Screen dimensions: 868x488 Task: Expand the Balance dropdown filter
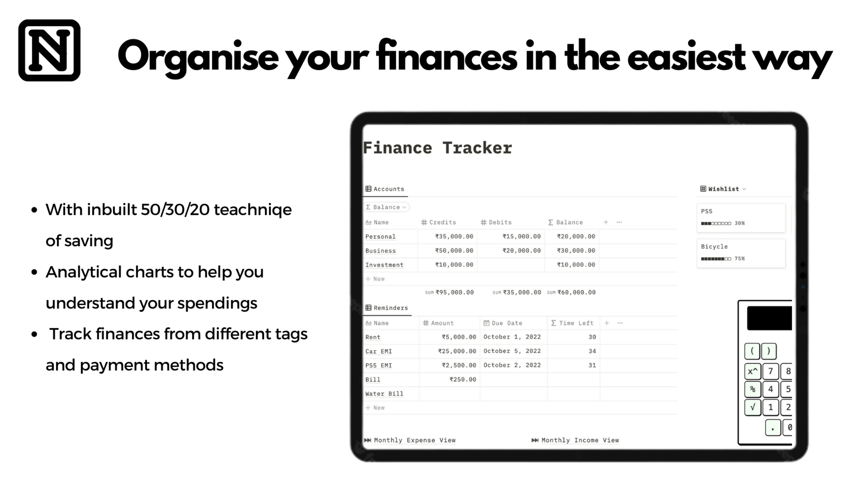point(386,207)
